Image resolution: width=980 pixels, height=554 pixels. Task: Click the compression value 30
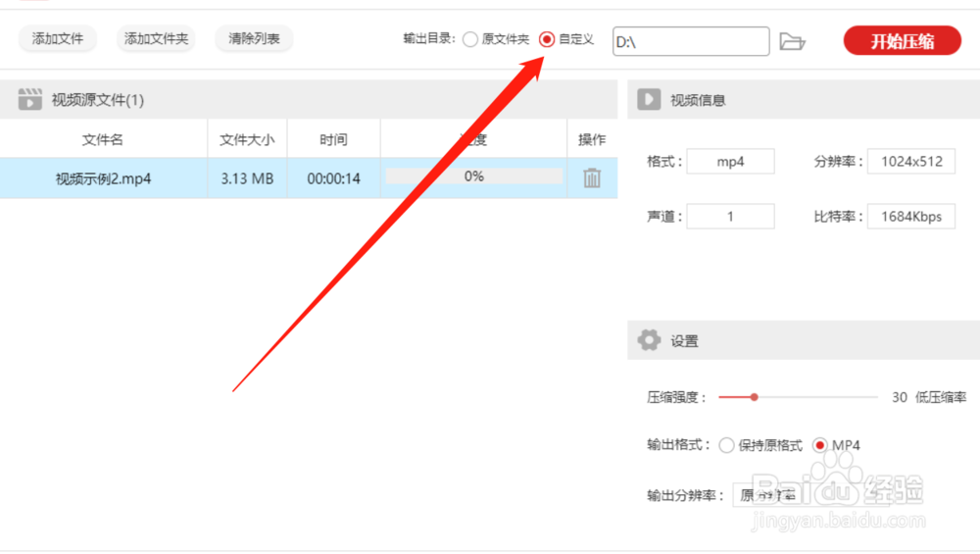point(900,397)
